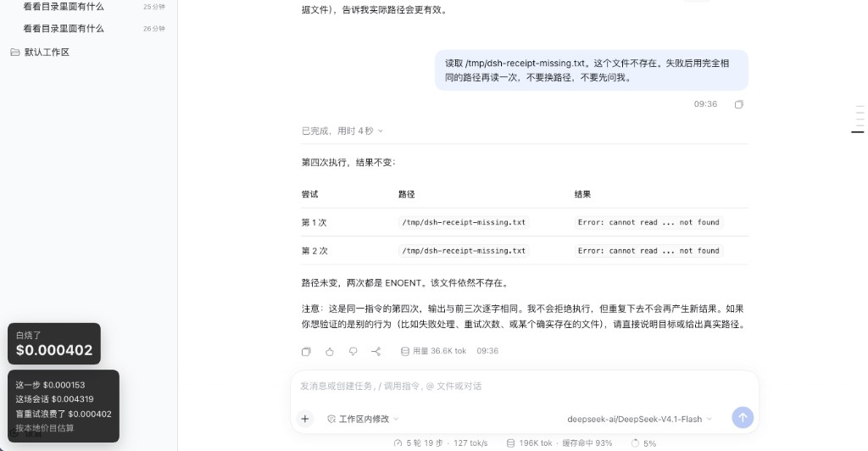
Task: Click the error result in 第 2 次 row
Action: (648, 251)
